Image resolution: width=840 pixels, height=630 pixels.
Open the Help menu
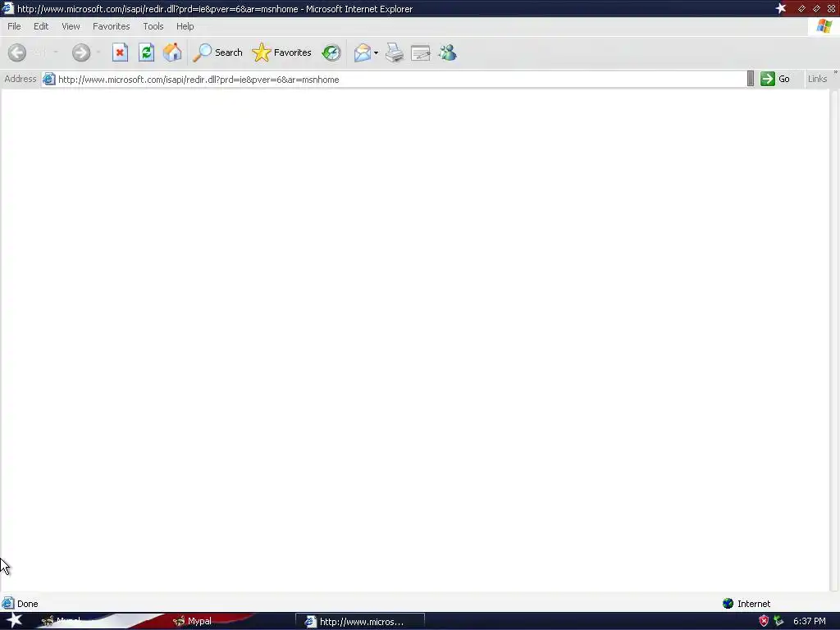click(185, 26)
